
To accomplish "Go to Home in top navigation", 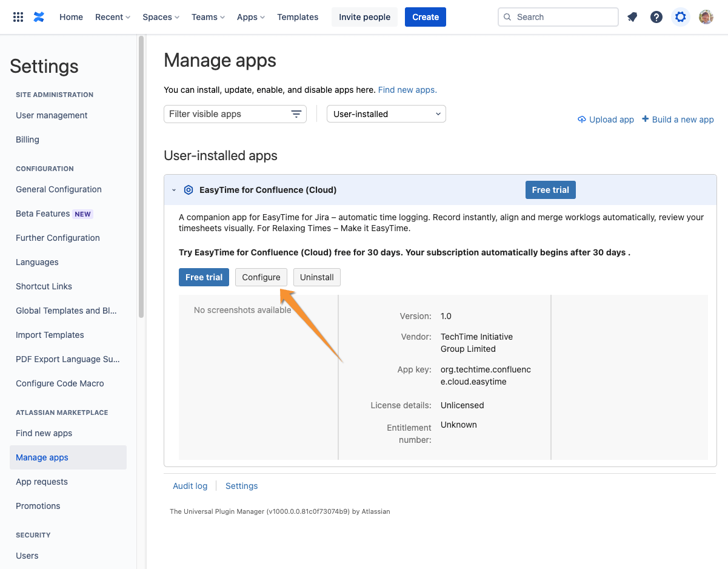I will 71,17.
